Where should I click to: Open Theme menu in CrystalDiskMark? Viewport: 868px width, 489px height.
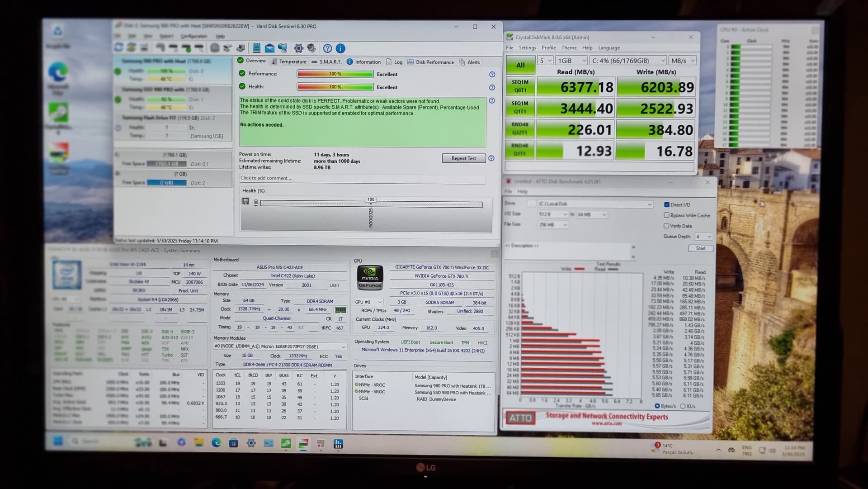click(x=569, y=47)
